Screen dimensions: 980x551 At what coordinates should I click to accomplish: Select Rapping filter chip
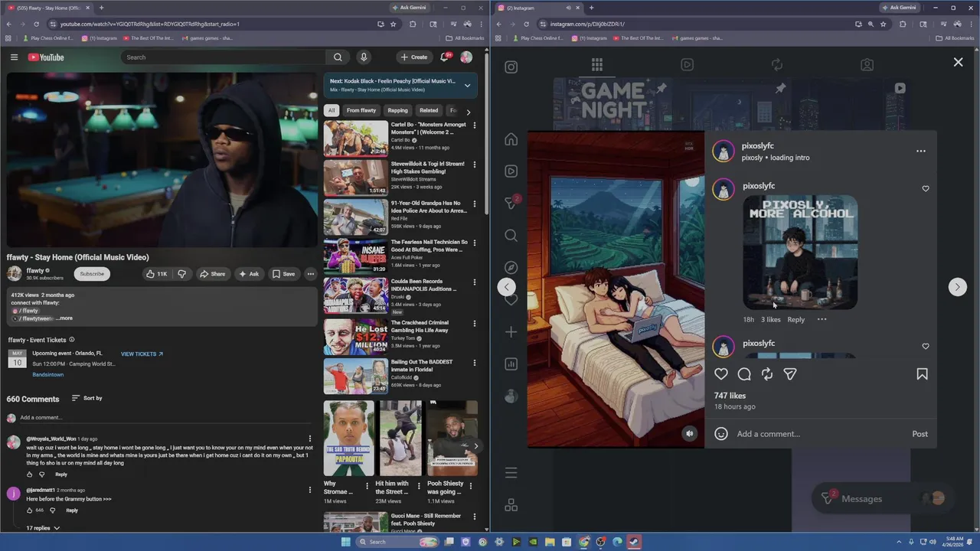[x=398, y=110]
